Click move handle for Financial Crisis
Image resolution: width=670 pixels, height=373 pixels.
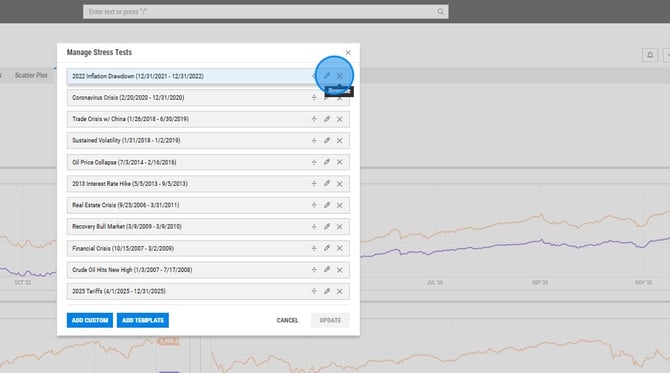(314, 248)
